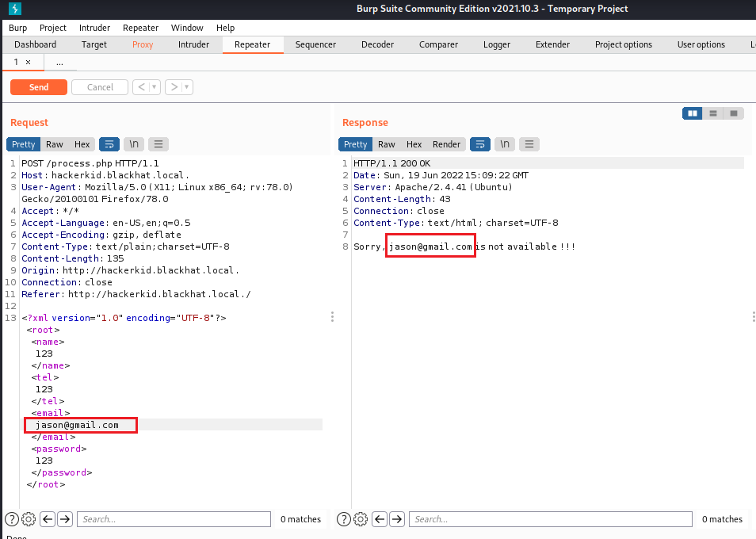
Task: Switch to the Extender tab
Action: click(552, 45)
